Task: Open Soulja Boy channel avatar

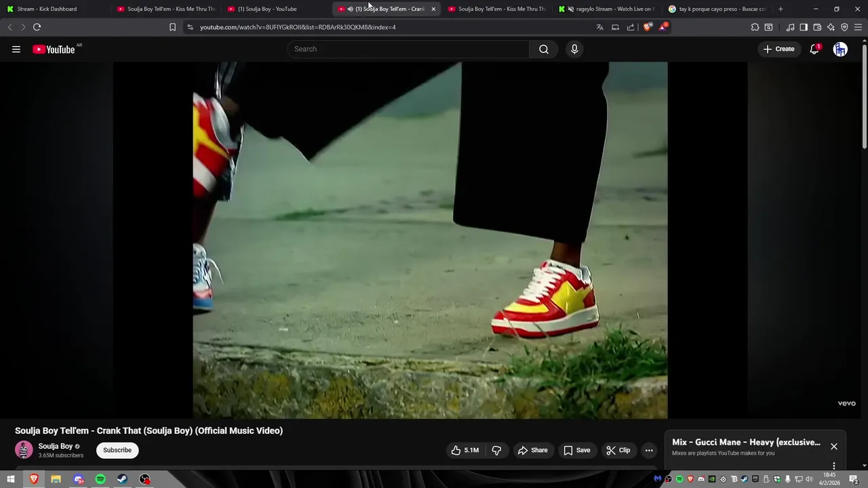Action: pos(24,450)
